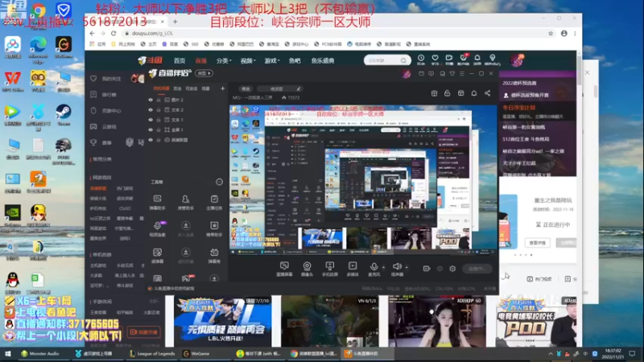Hide the 全屏 1 source layer
644x362 pixels.
(x=151, y=130)
